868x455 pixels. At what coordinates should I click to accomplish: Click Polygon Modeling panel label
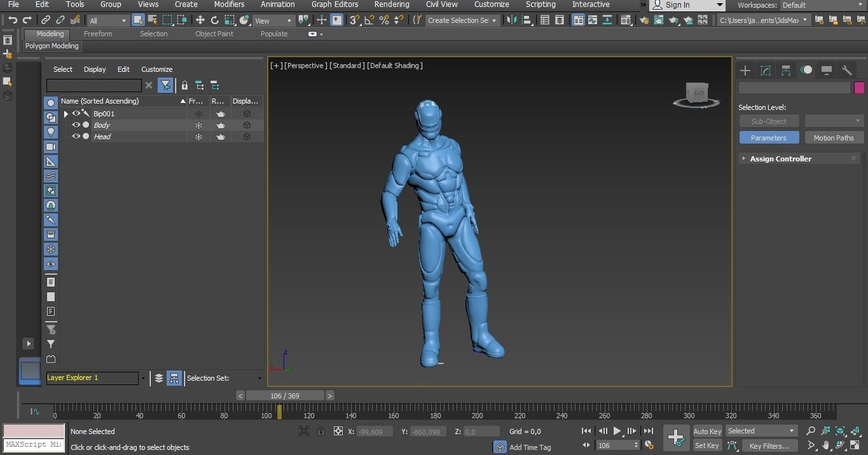(52, 46)
